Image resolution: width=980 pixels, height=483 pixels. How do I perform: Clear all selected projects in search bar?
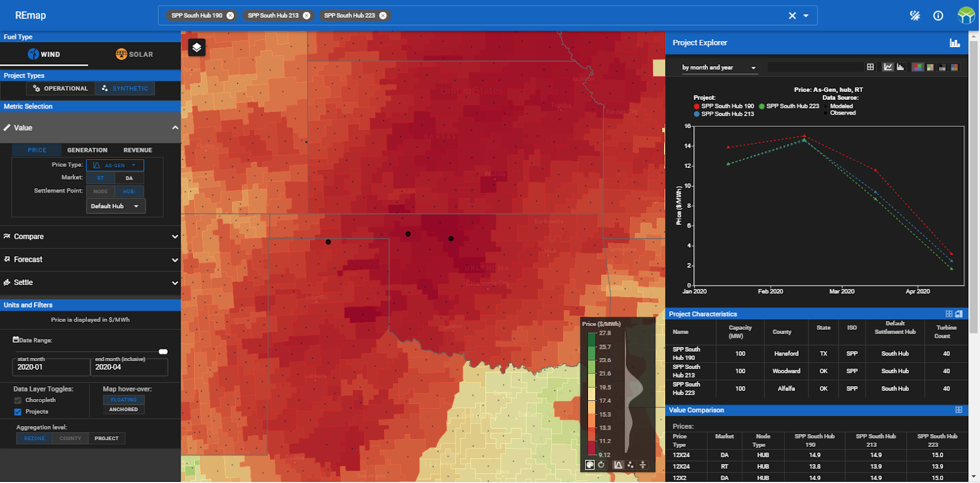pos(792,16)
